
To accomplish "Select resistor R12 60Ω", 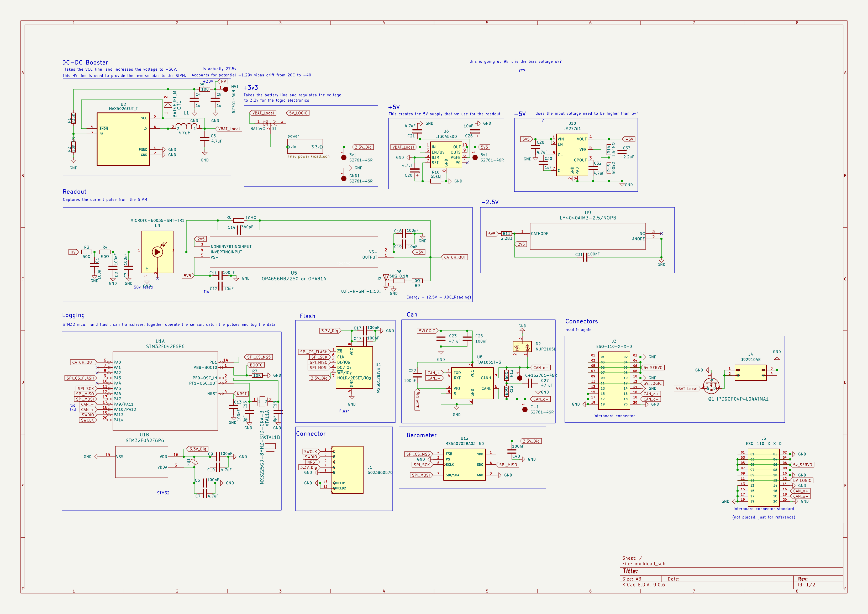I will tap(507, 375).
